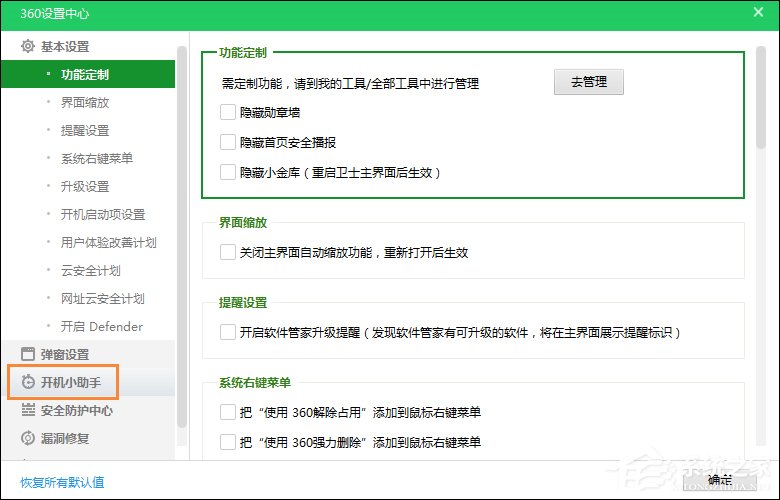Click the 安全防护中心 icon
Image resolution: width=780 pixels, height=500 pixels.
tap(28, 410)
